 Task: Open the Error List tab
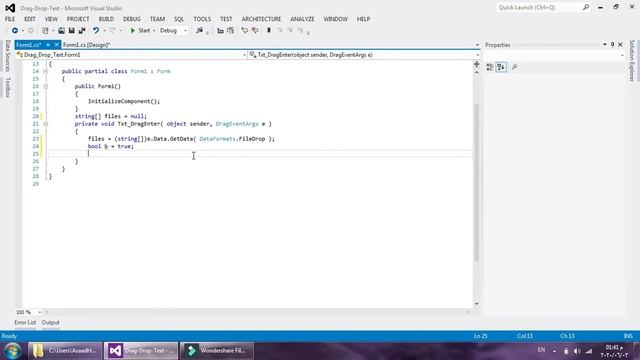pyautogui.click(x=25, y=322)
